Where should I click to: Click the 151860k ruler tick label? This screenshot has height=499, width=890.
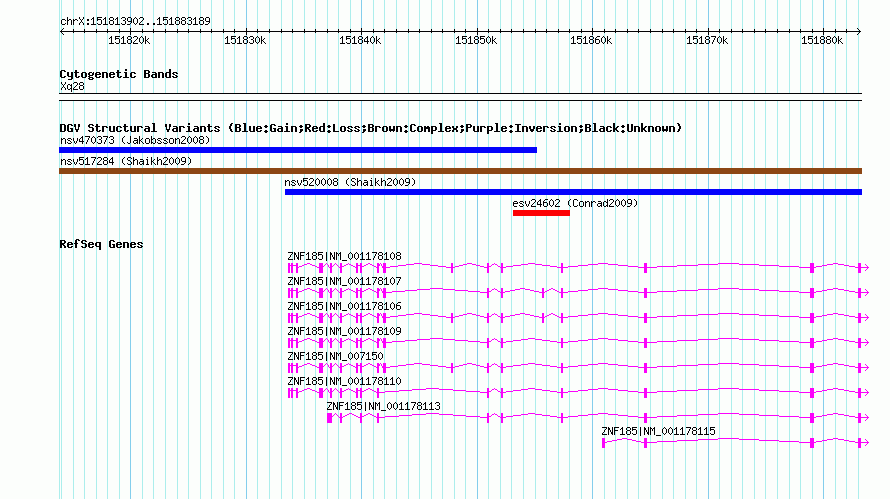coord(591,40)
